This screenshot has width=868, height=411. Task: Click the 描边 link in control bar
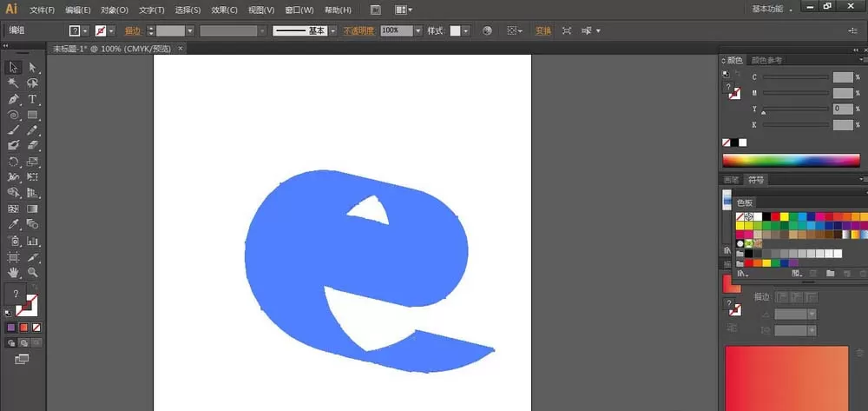(x=133, y=31)
